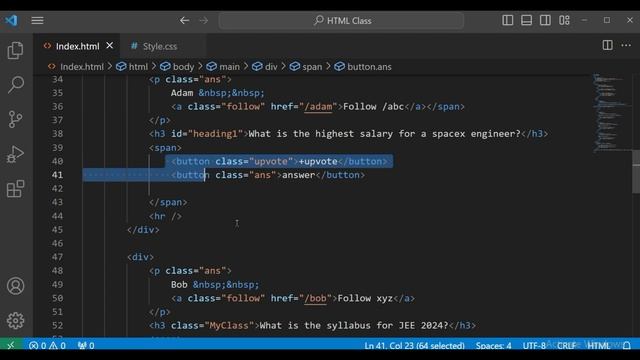Screen dimensions: 640x360
Task: Split the editor to the right
Action: click(607, 45)
